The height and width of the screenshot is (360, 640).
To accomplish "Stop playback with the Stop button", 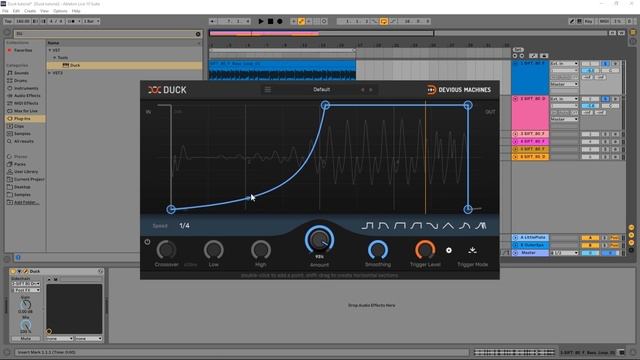I will point(270,21).
